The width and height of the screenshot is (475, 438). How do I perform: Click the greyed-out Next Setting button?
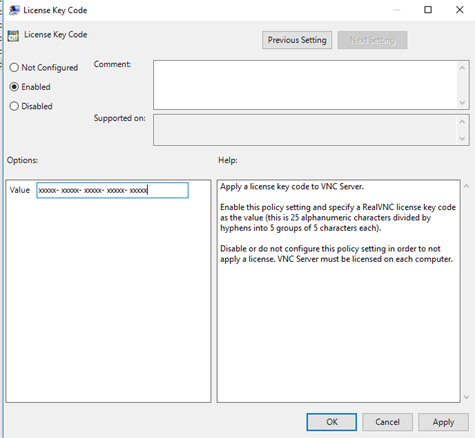point(372,40)
